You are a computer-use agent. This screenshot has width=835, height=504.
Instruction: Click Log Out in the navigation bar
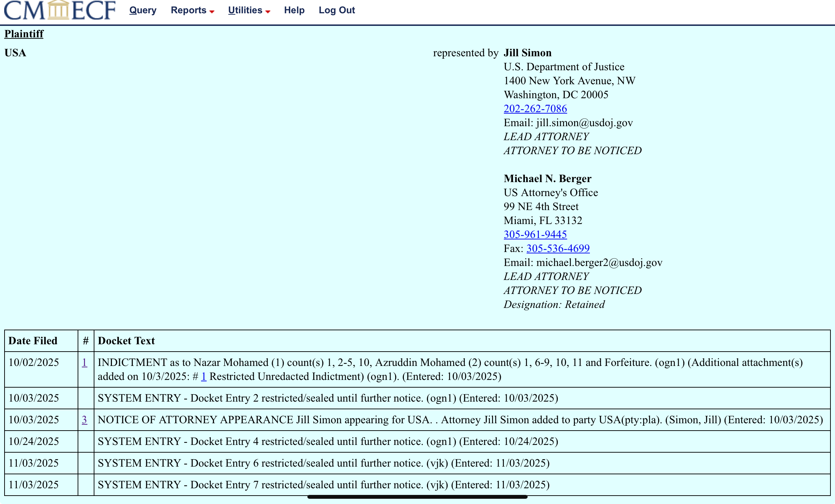click(337, 10)
